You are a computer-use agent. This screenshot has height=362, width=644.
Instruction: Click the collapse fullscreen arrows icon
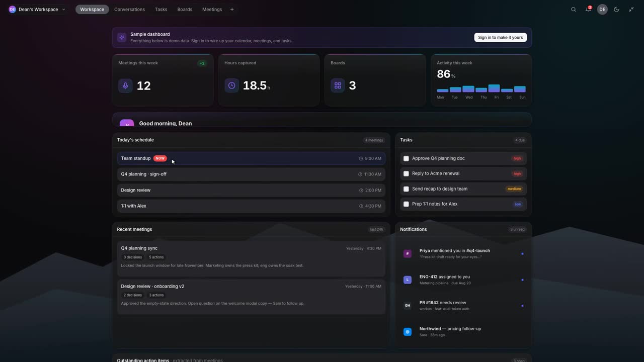pos(631,10)
